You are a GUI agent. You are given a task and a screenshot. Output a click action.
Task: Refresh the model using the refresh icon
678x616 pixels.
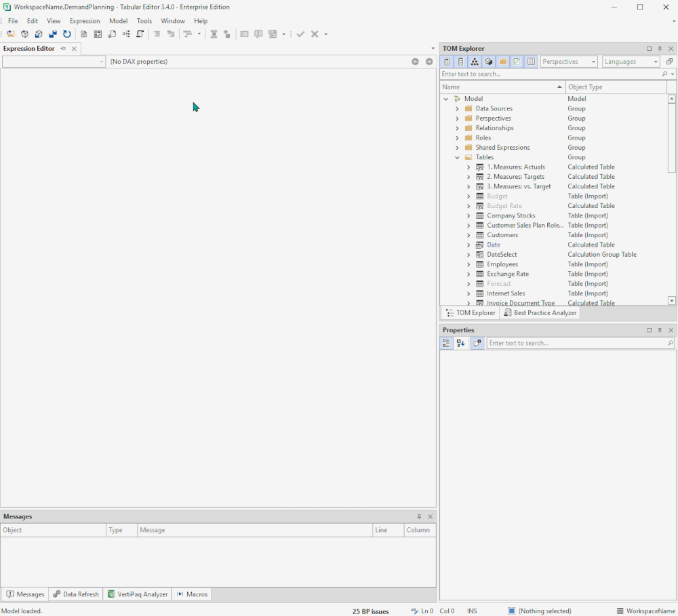coord(66,34)
